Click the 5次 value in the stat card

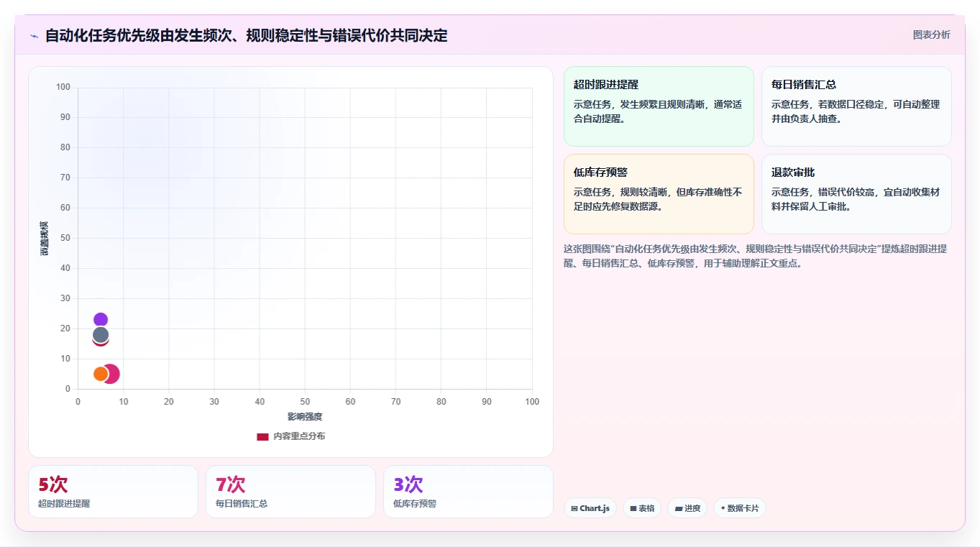[53, 484]
